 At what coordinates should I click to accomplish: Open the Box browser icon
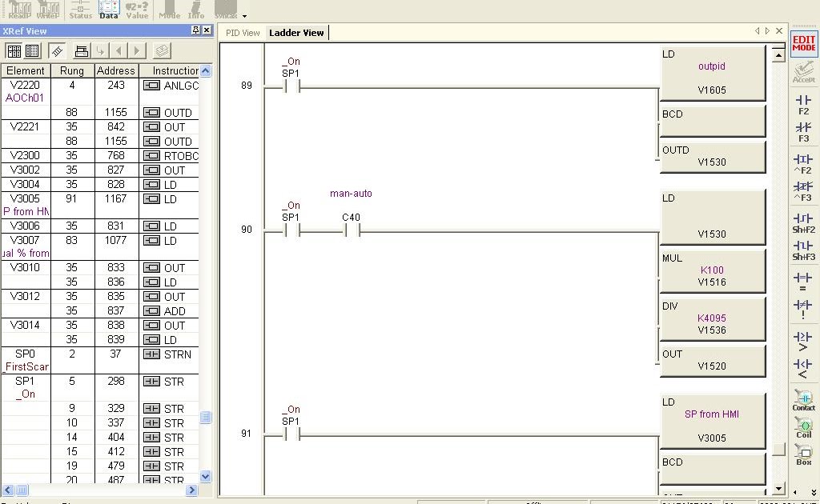pos(804,455)
